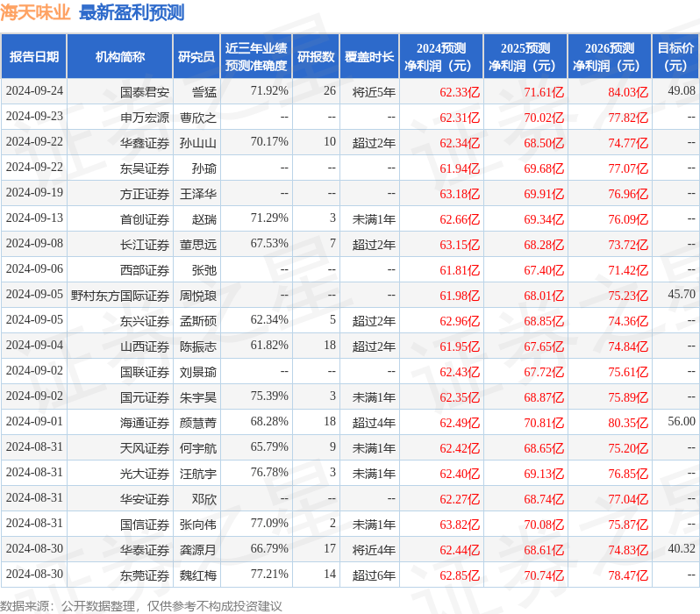Viewport: 700px width, 614px height.
Task: Click the 40.32 target price
Action: click(x=682, y=548)
